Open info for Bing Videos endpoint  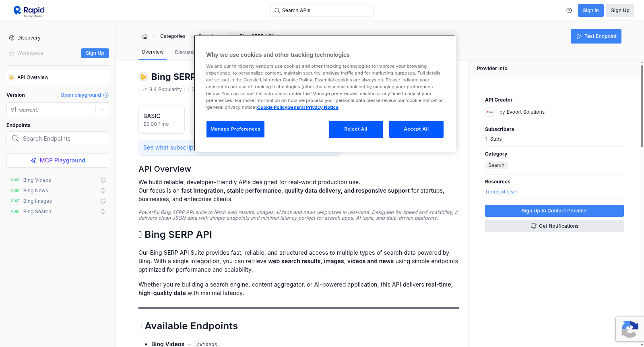tap(103, 180)
